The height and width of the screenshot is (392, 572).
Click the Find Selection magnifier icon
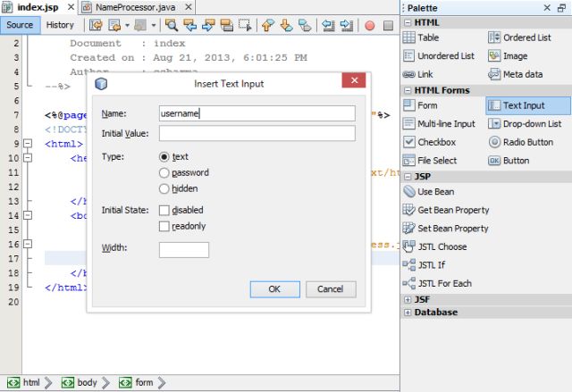(x=172, y=25)
